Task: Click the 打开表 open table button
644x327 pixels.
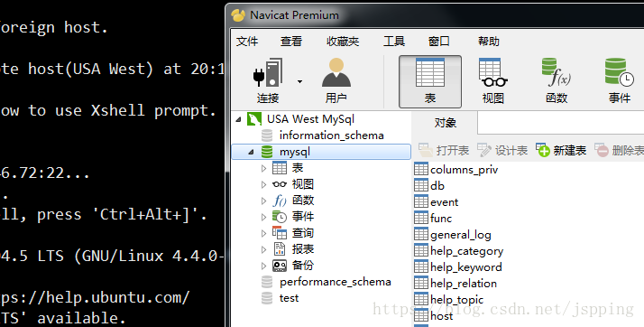Action: coord(444,151)
